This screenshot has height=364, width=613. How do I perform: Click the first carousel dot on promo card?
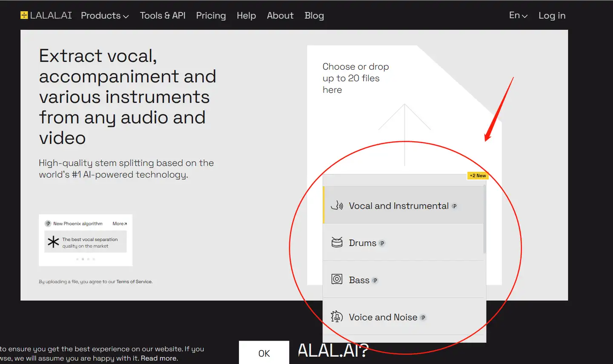tap(77, 259)
